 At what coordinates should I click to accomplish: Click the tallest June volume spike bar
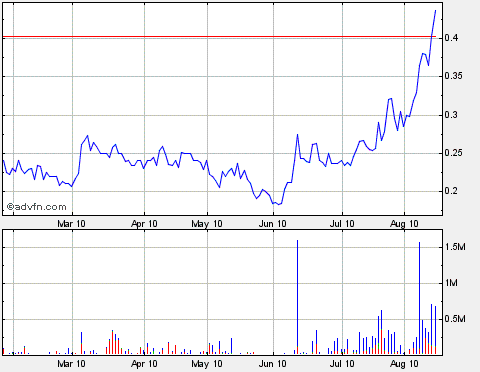[297, 297]
